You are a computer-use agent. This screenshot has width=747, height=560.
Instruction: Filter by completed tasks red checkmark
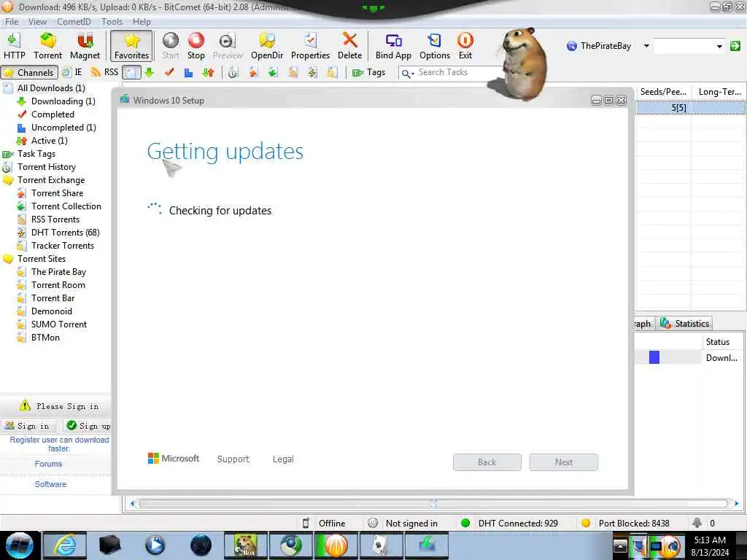pos(169,72)
